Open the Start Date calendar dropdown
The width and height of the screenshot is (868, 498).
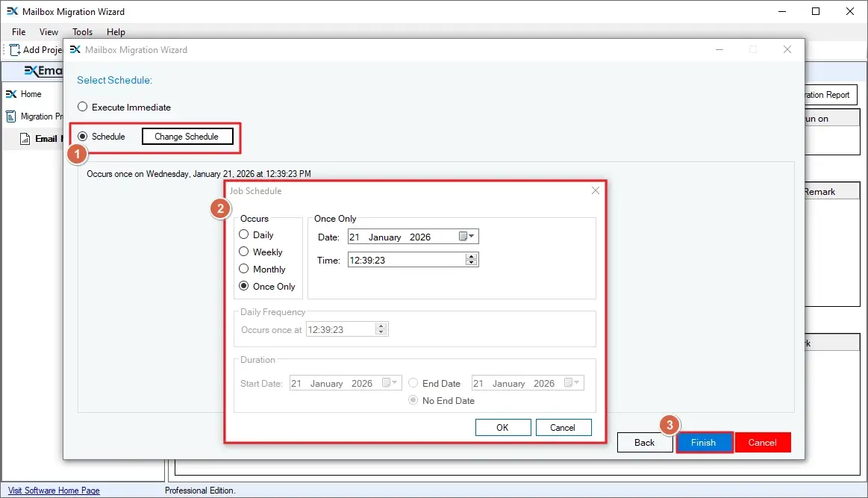[393, 382]
